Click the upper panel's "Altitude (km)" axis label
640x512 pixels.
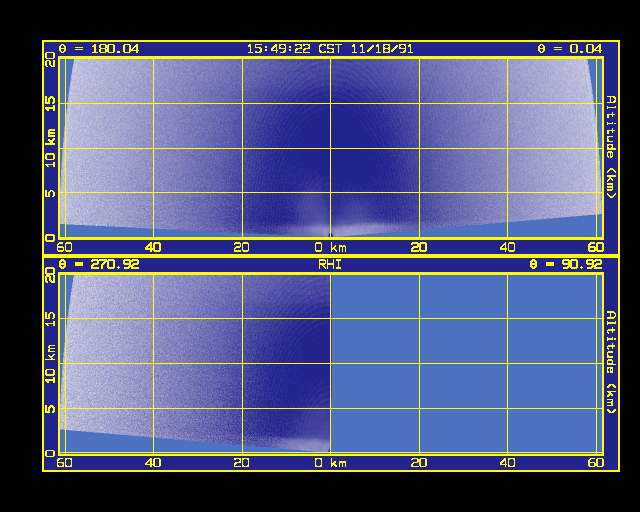coord(610,147)
